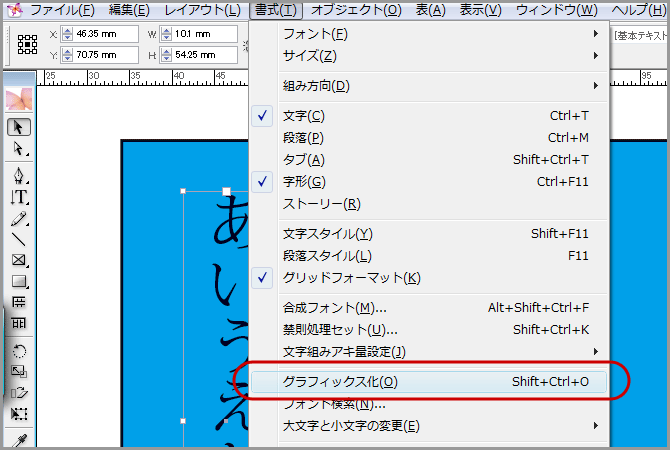The height and width of the screenshot is (450, 670).
Task: Select the Rotate tool
Action: point(19,351)
